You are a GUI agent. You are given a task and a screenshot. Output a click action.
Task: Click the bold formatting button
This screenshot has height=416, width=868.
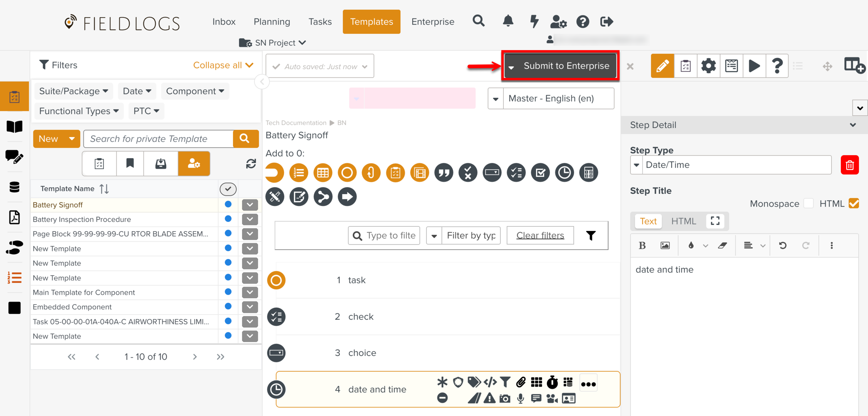click(642, 246)
